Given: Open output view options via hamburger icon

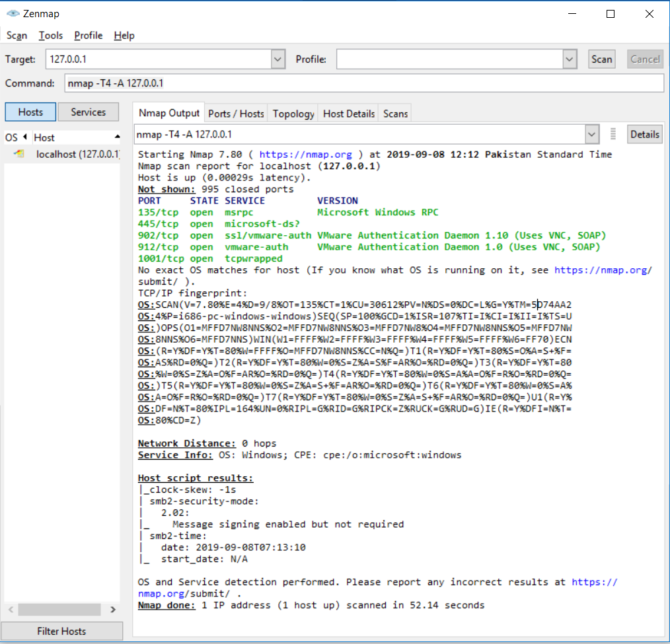Looking at the screenshot, I should tap(612, 133).
